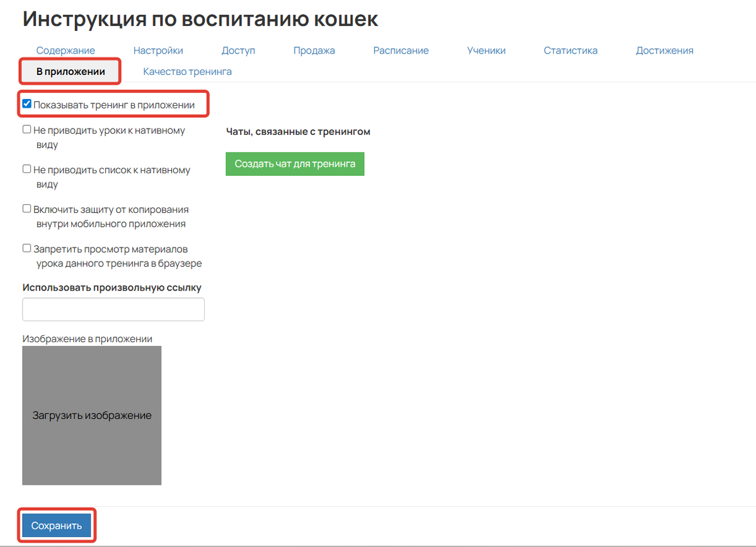This screenshot has height=547, width=756.
Task: Enable Не приводить уроки к нативному виду
Action: coord(26,129)
